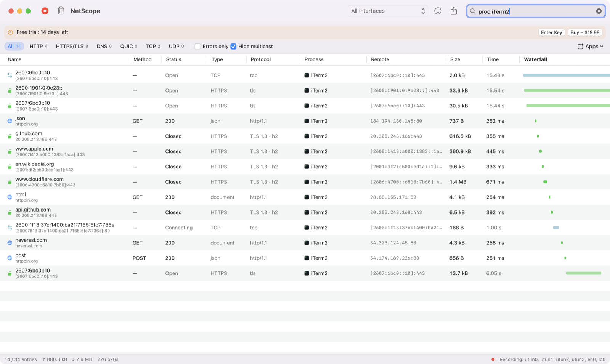The height and width of the screenshot is (364, 610).
Task: Open the filter options icon
Action: pyautogui.click(x=438, y=11)
